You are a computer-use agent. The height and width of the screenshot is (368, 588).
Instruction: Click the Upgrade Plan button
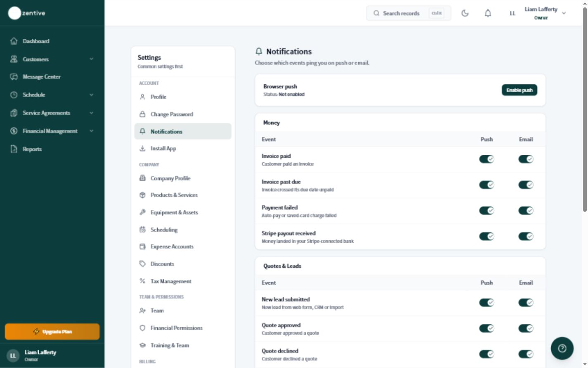pyautogui.click(x=52, y=332)
